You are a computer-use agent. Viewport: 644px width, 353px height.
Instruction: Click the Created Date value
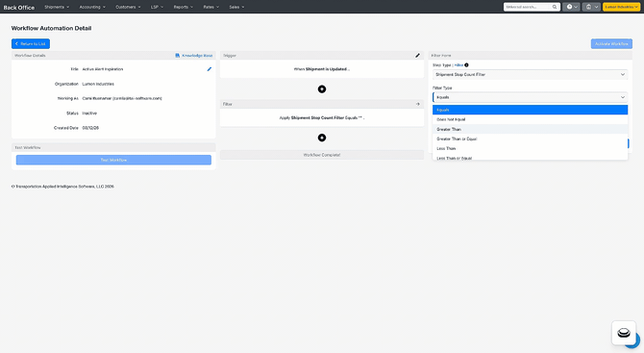[x=90, y=128]
